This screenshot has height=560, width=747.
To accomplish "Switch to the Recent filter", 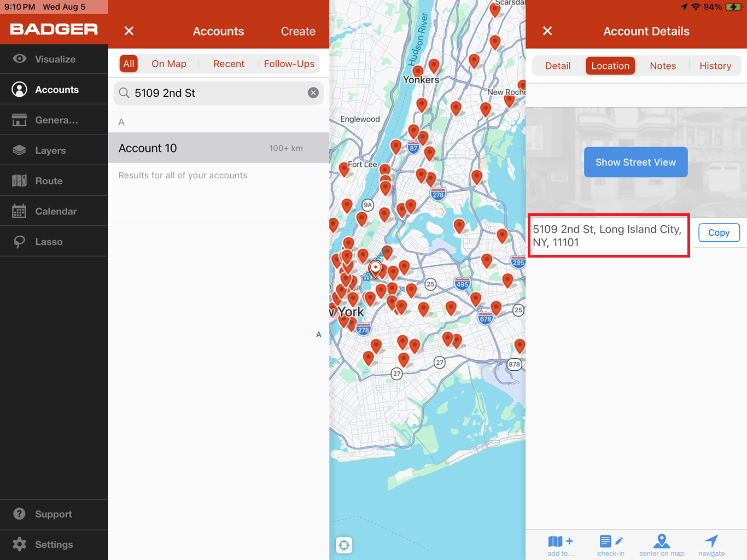I will click(x=229, y=64).
